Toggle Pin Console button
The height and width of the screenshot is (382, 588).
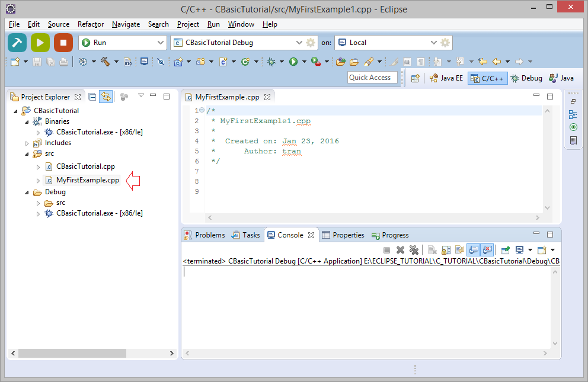click(x=506, y=250)
